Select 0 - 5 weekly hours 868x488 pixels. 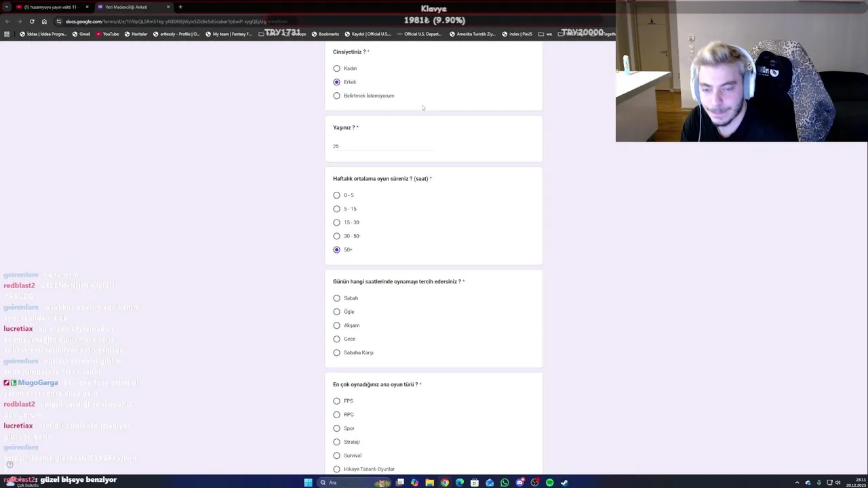click(336, 195)
